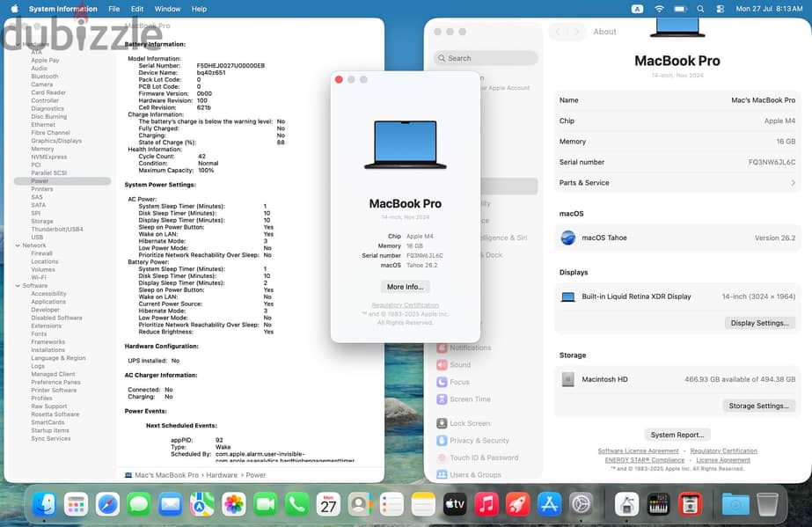The image size is (812, 527).
Task: Select Thunderbolt/USB4 in System Information sidebar
Action: (57, 230)
